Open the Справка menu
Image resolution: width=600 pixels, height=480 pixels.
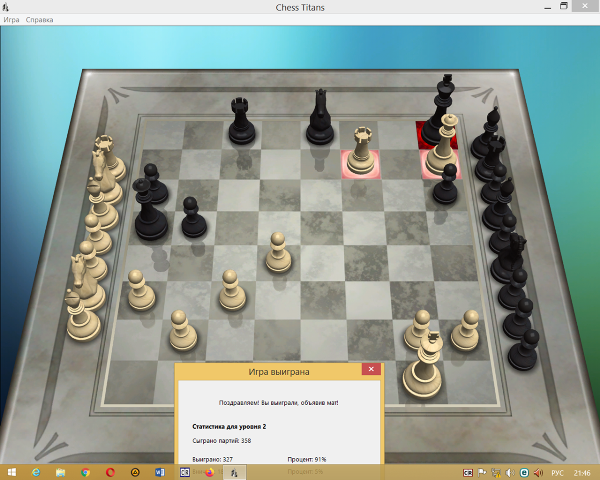pyautogui.click(x=40, y=20)
